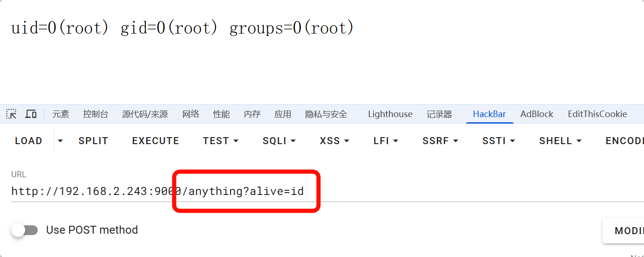Screen dimensions: 644x257
Task: Click the SPLIT button
Action: click(93, 141)
